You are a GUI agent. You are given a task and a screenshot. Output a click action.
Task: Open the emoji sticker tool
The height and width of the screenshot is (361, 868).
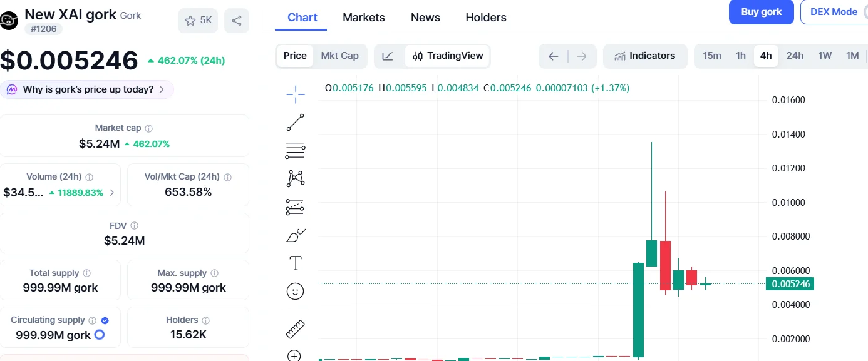pos(294,290)
